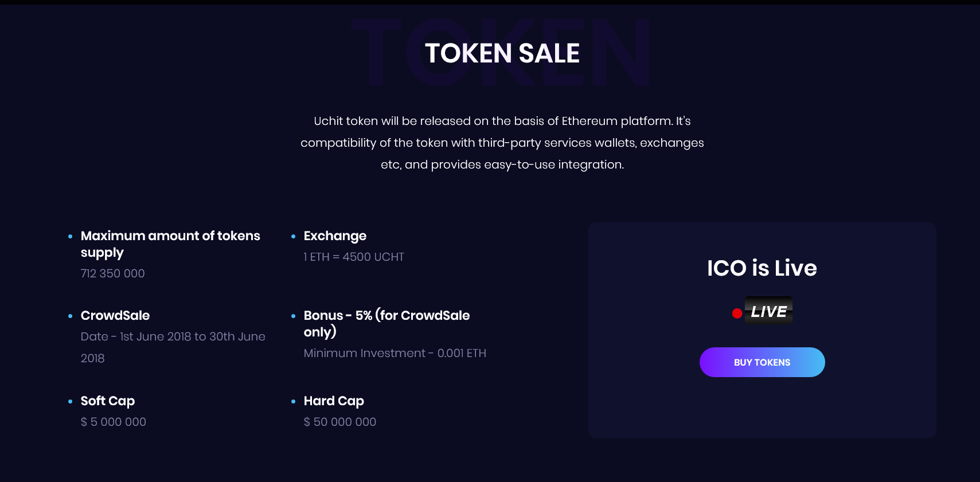Click the Bonus - 5% heading

(x=386, y=324)
